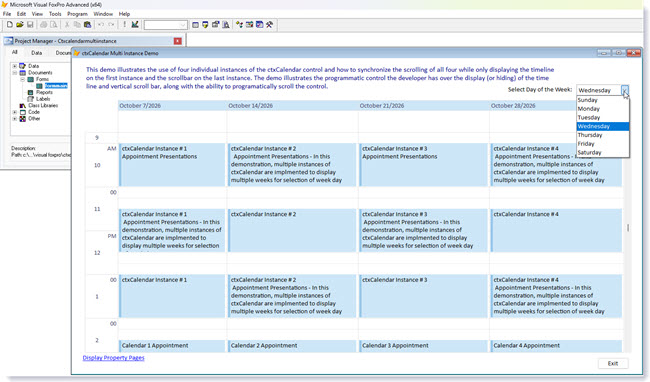The image size is (650, 382).
Task: Choose highlighted Wednesday in the weekday list
Action: coord(603,126)
